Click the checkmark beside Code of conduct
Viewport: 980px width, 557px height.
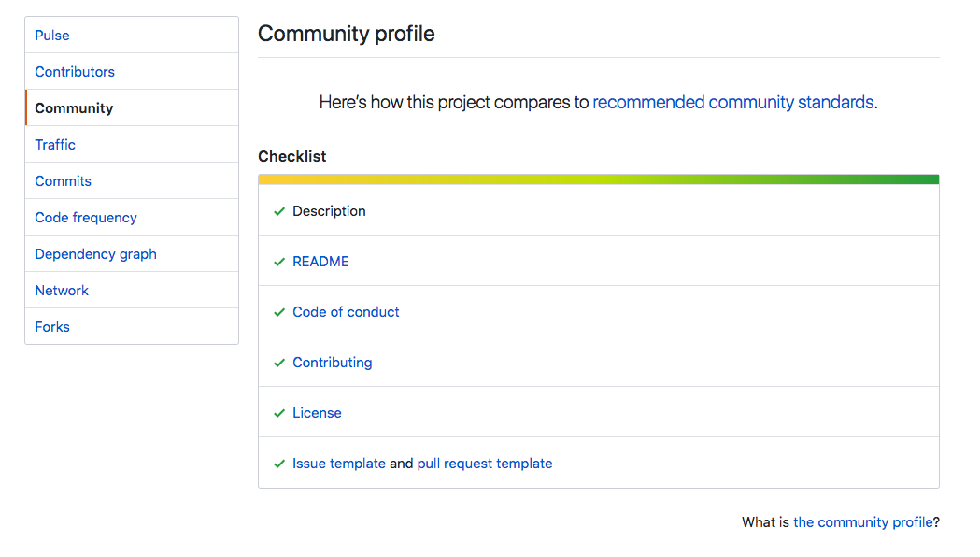pyautogui.click(x=278, y=313)
